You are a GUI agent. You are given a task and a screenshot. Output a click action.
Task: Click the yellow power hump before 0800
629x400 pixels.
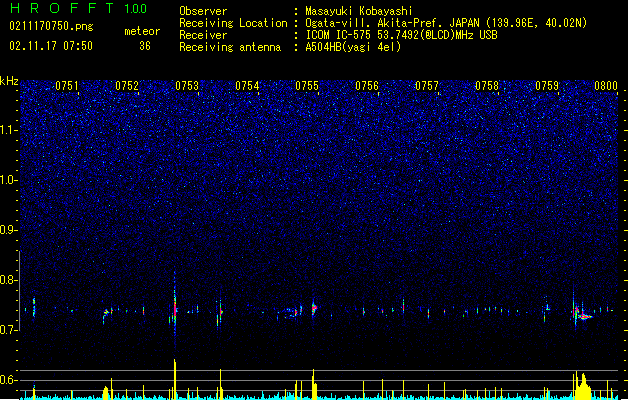[583, 387]
